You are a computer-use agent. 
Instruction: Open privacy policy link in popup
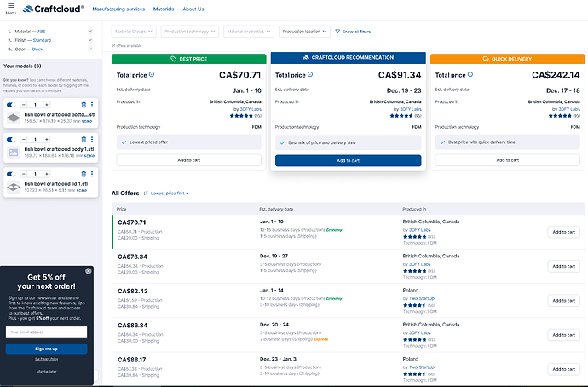pos(47,359)
